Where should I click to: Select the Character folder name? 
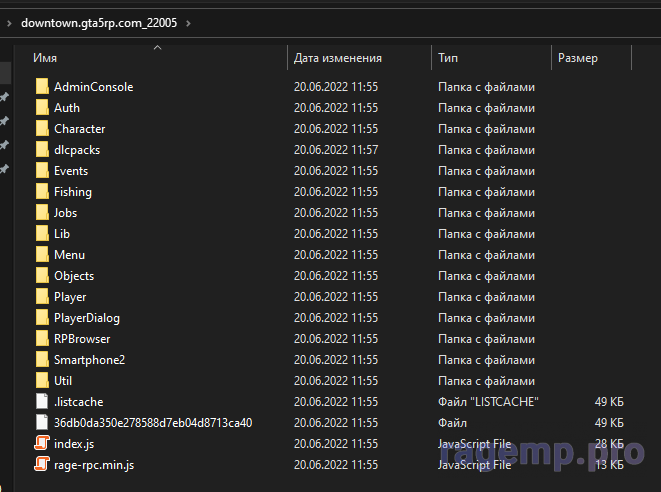tap(79, 129)
